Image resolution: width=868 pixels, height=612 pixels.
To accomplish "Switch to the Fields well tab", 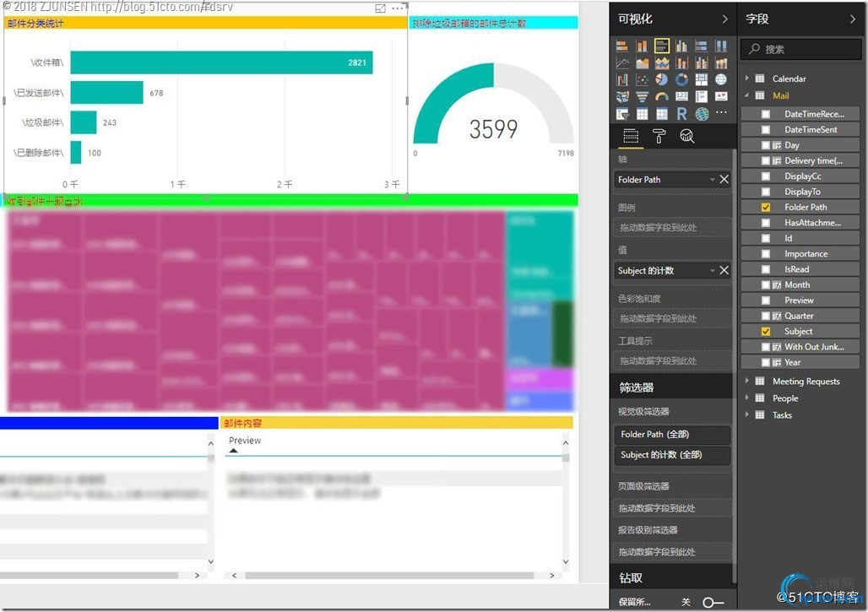I will tap(631, 136).
